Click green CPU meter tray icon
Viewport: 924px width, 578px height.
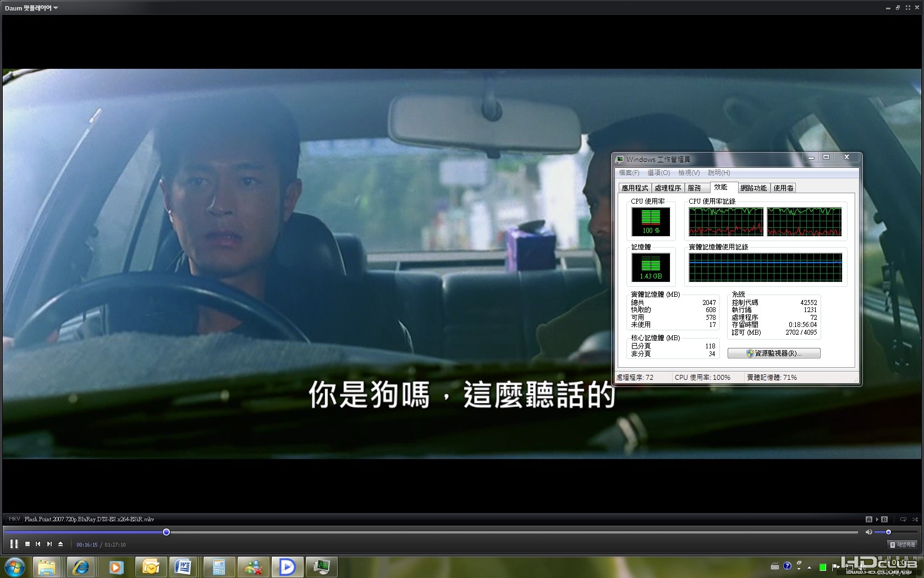(x=823, y=567)
